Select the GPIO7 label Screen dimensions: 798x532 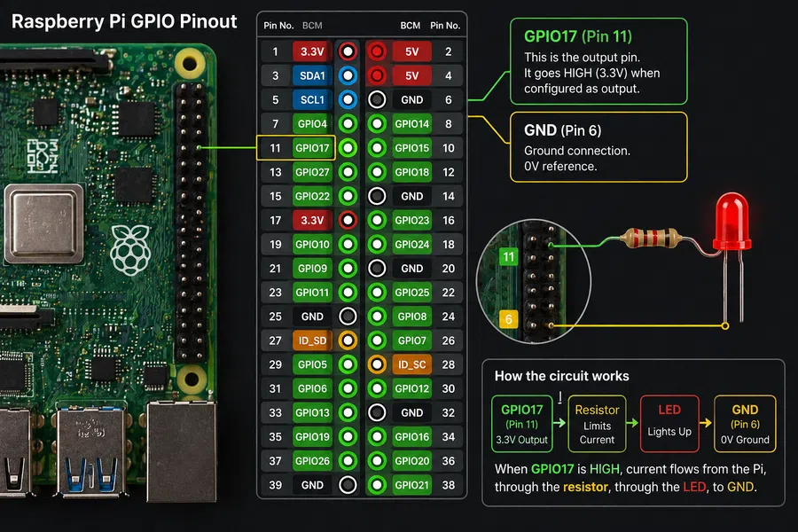(411, 340)
